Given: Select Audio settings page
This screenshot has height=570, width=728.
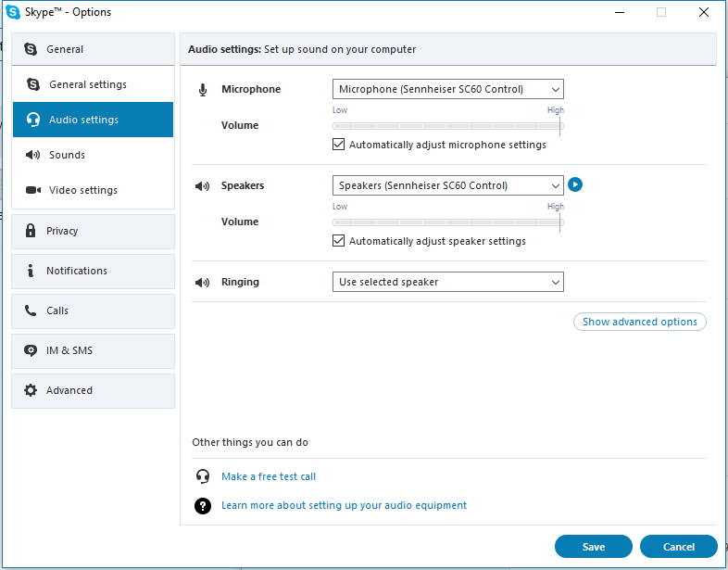Looking at the screenshot, I should point(93,120).
